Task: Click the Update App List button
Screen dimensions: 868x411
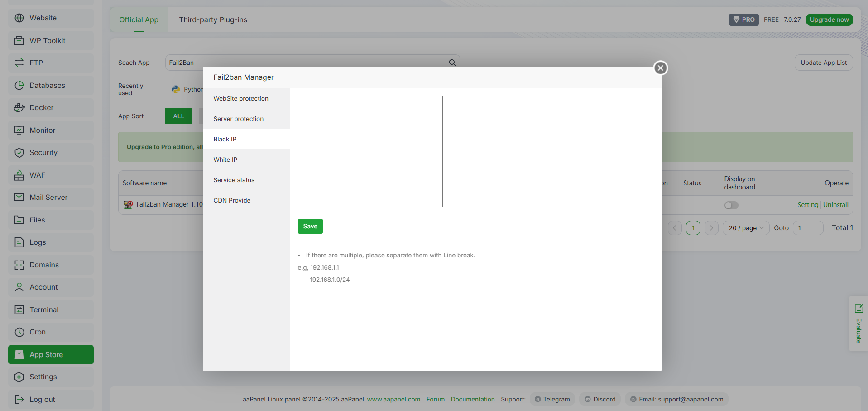Action: point(824,63)
